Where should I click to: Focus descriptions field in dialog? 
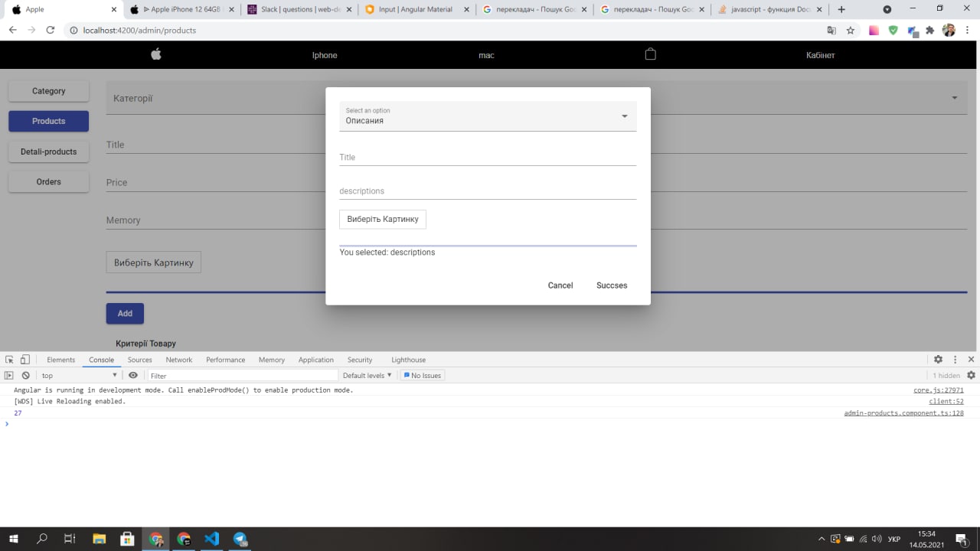pyautogui.click(x=488, y=191)
